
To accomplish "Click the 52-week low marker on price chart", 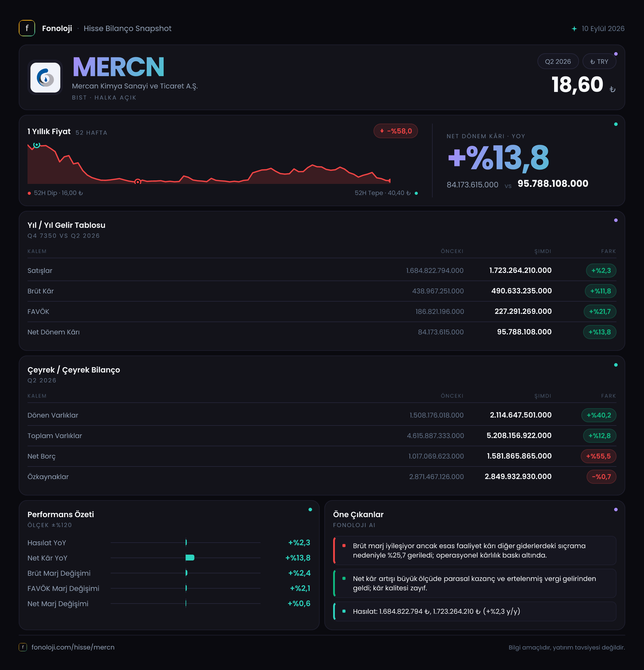I will 138,182.
